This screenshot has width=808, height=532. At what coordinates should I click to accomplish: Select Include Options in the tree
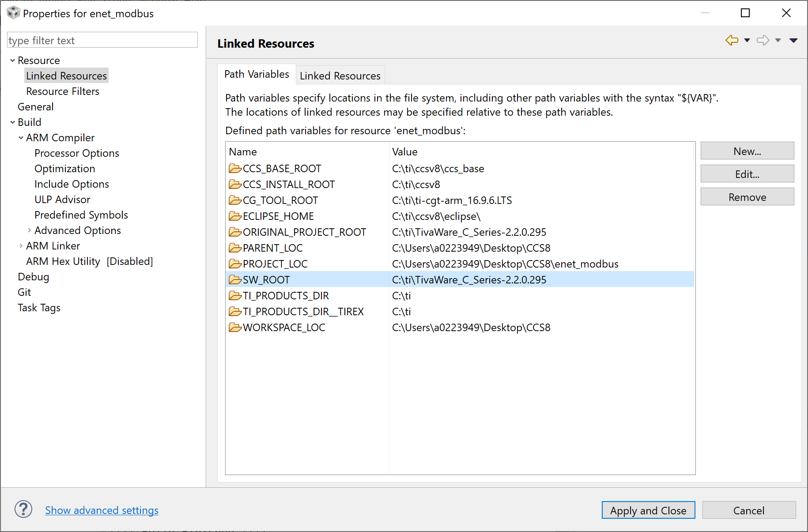pyautogui.click(x=72, y=184)
